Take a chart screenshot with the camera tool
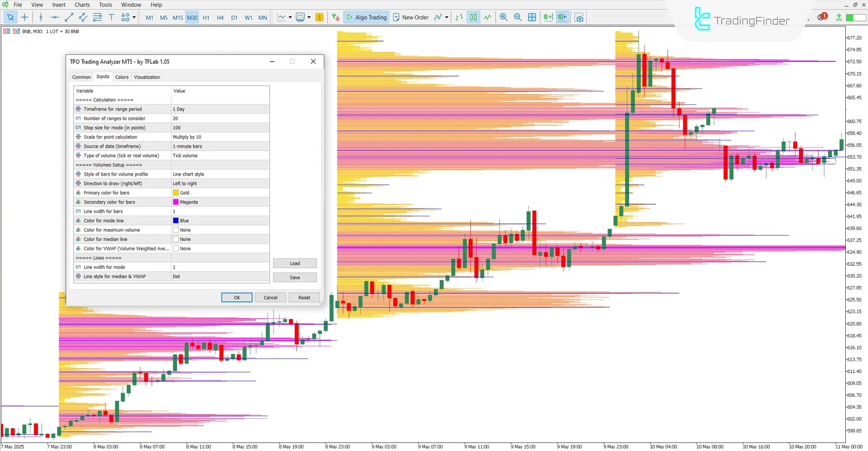 [579, 17]
